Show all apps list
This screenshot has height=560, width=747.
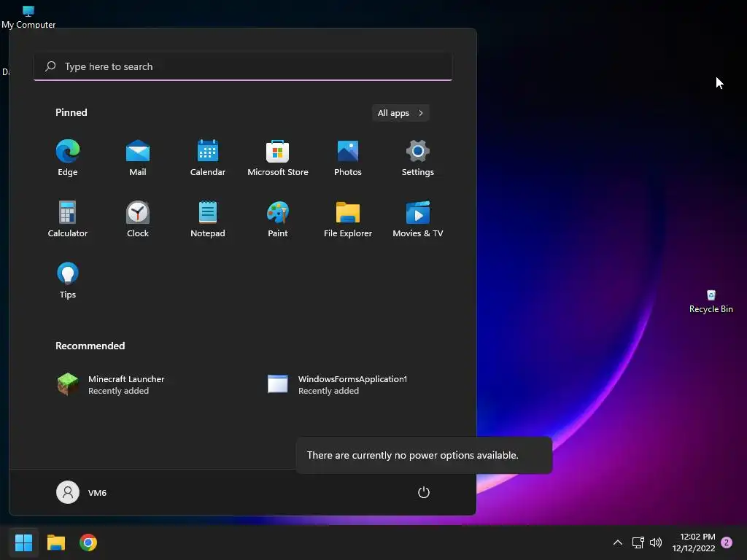400,113
